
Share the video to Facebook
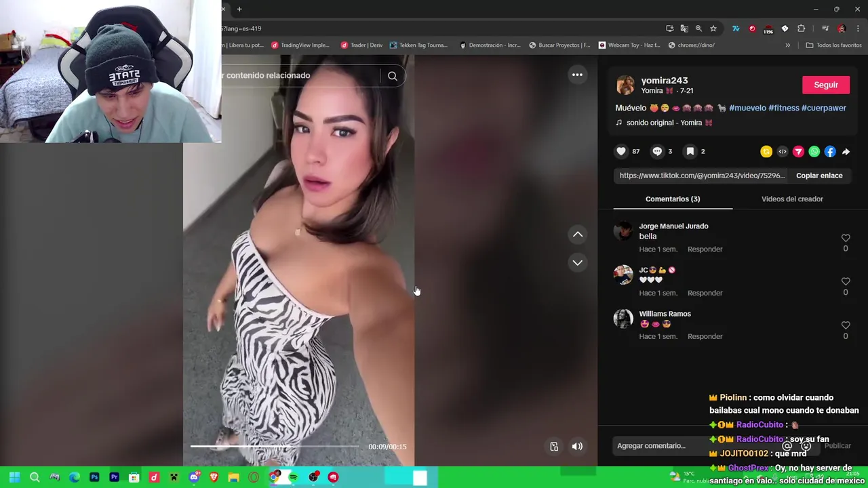coord(830,152)
